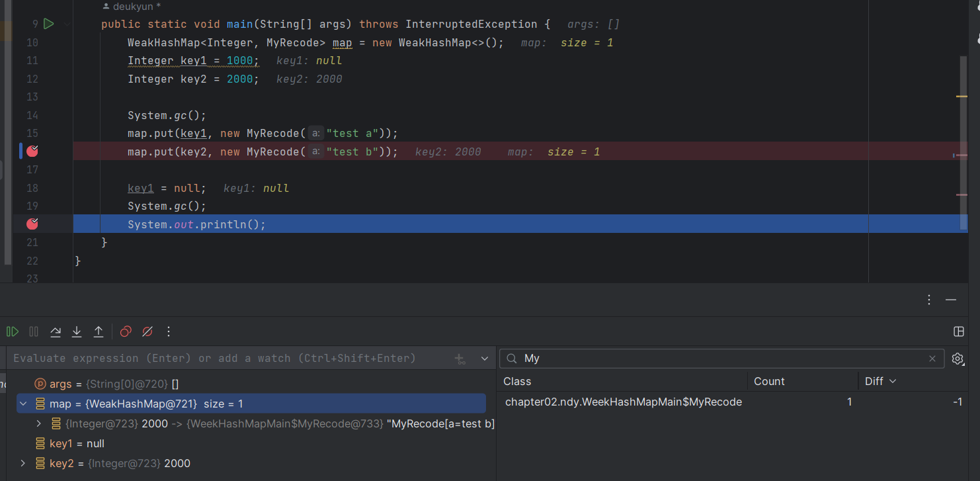Sort the memory table by Count column

(x=803, y=381)
